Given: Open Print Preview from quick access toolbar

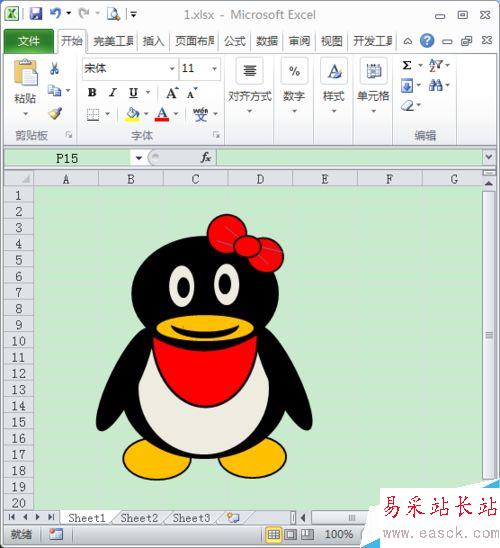Looking at the screenshot, I should coord(113,14).
